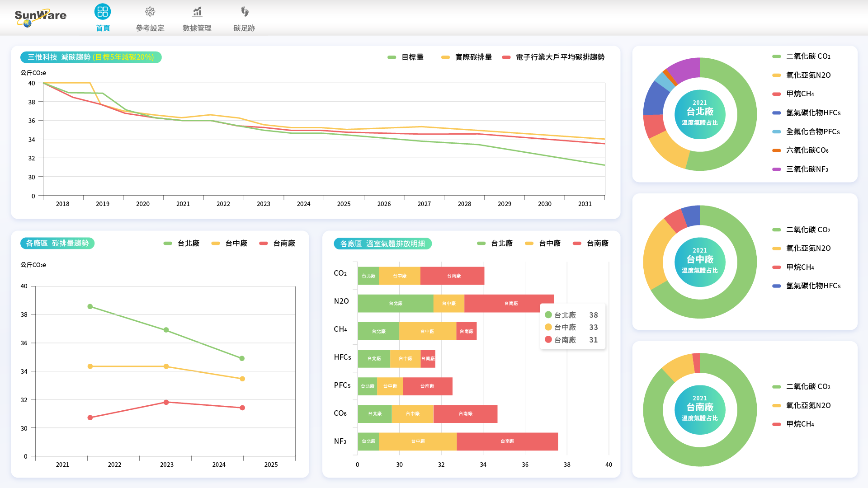Screen dimensions: 868x488
Task: Click the 數據管理 tab label
Action: [197, 28]
